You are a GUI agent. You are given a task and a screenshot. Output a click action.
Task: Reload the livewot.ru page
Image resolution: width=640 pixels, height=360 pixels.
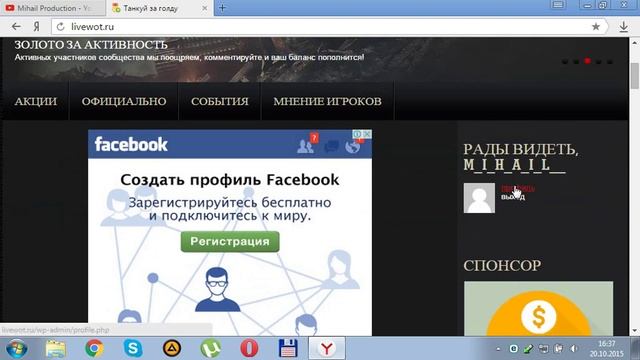pos(60,27)
